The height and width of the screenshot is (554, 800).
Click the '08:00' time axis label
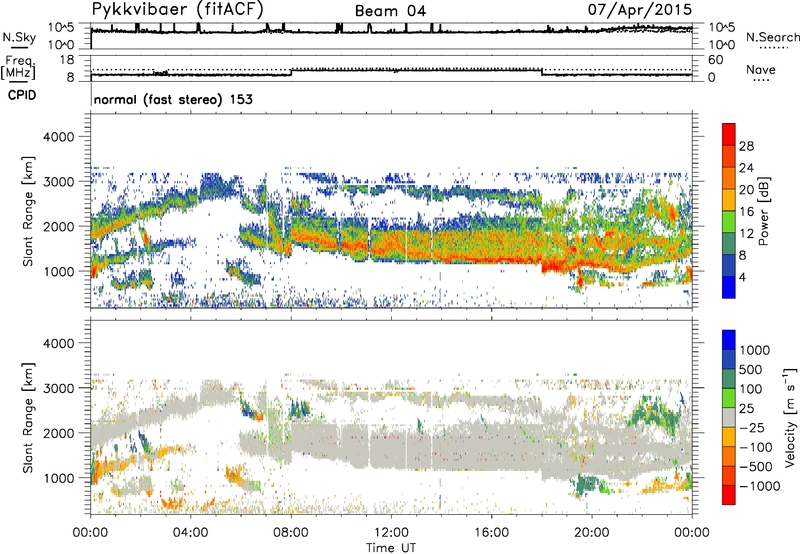coord(291,533)
